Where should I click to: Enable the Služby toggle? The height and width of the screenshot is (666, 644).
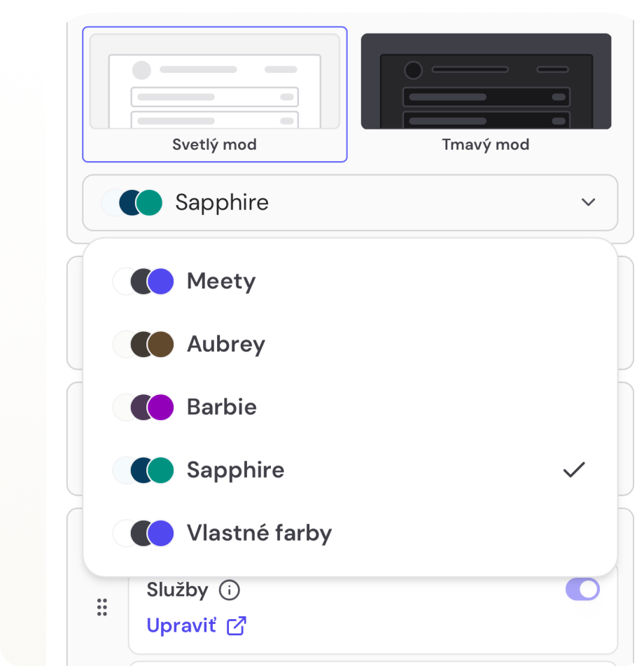click(x=583, y=589)
